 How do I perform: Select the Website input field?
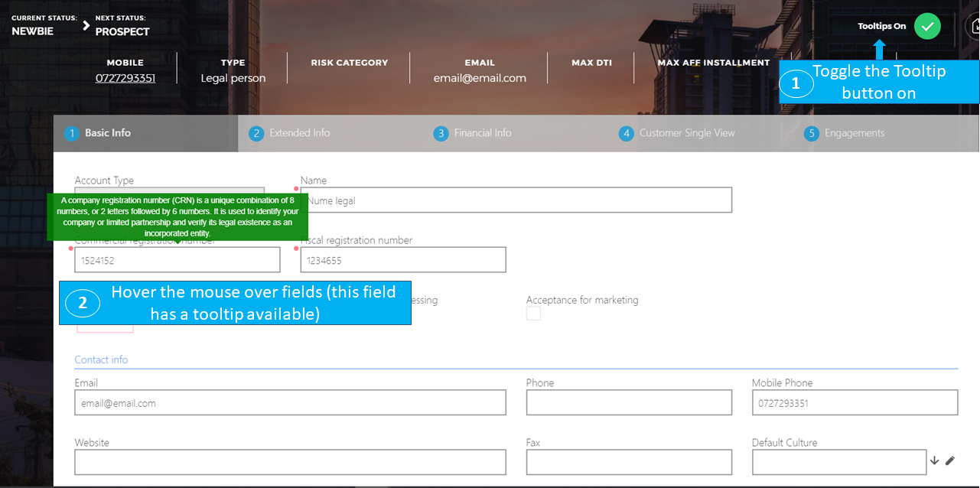(x=290, y=462)
